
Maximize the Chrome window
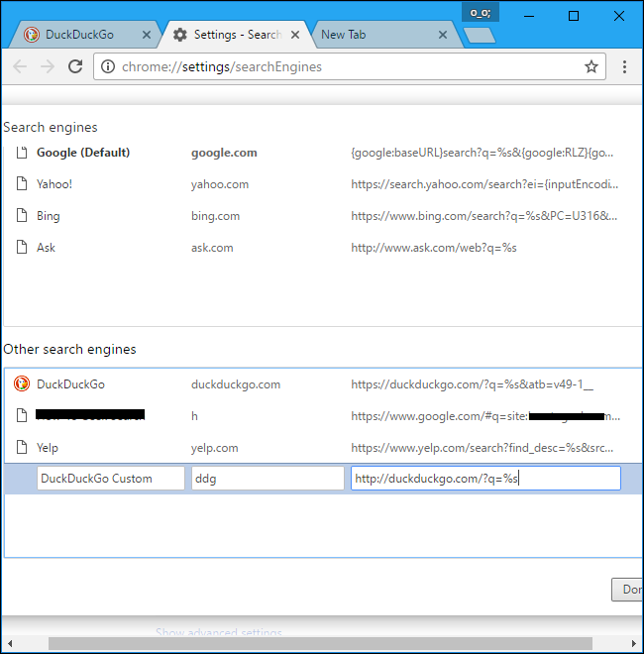574,16
